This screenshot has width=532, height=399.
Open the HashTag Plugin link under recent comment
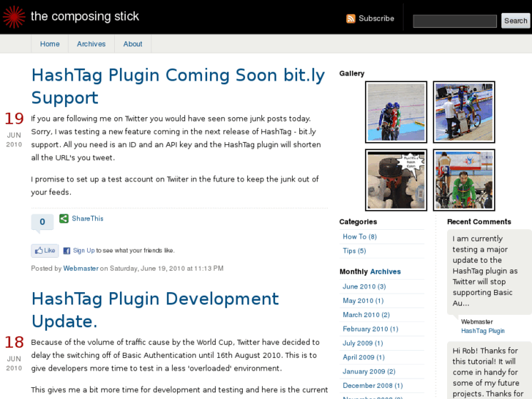coord(483,331)
